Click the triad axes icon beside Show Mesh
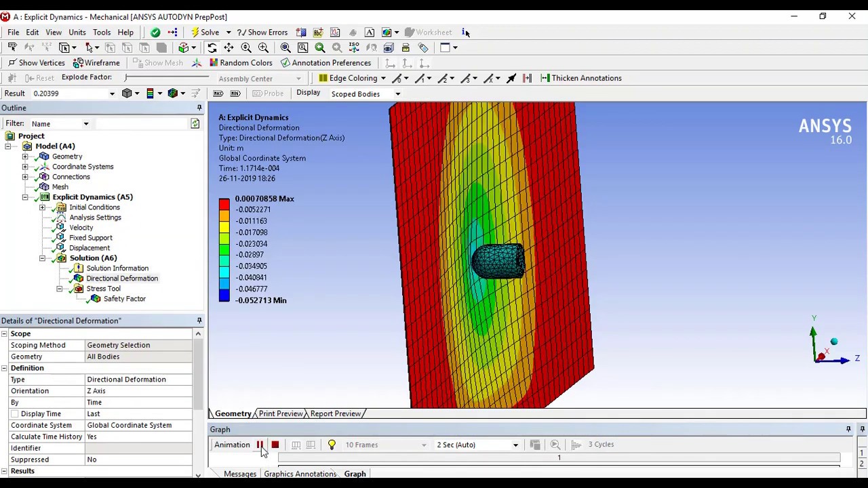The image size is (868, 488). click(197, 62)
